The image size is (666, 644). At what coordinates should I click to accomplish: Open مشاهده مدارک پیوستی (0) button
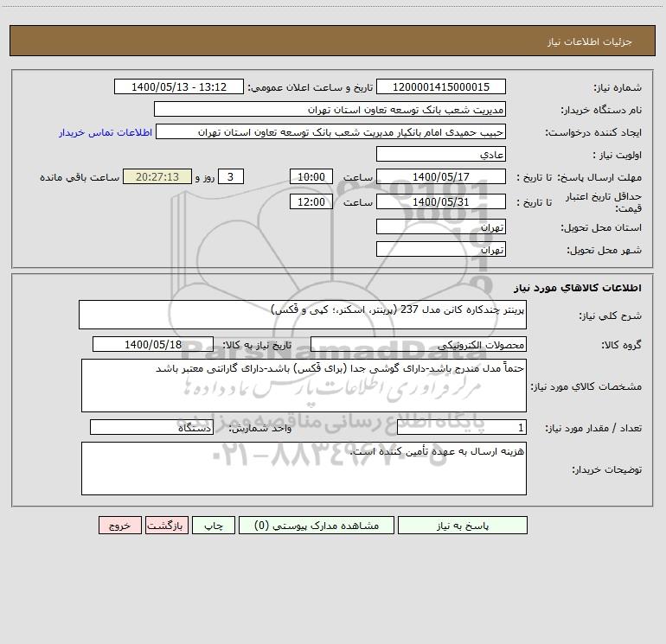point(317,526)
